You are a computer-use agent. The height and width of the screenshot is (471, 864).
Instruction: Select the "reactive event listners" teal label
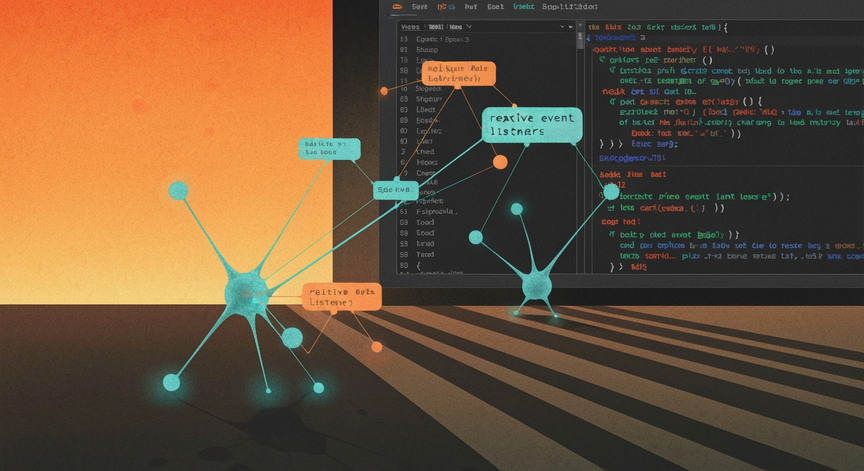point(532,125)
